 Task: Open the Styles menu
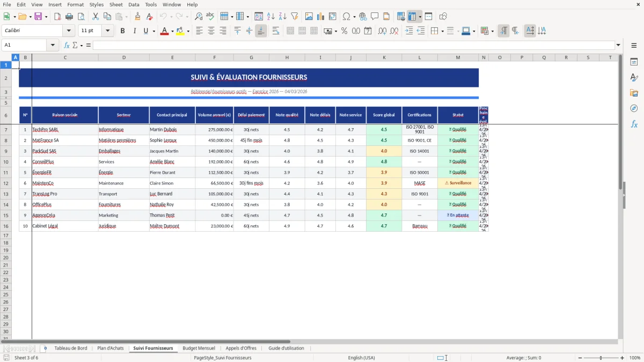(97, 4)
